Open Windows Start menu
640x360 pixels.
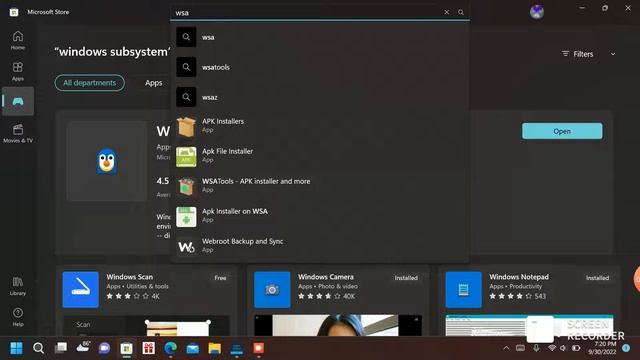point(16,348)
